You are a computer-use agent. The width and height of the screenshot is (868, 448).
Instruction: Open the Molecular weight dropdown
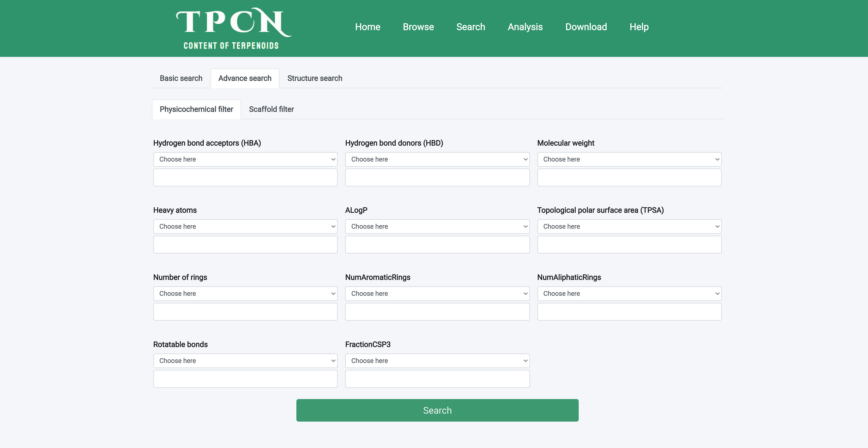click(x=629, y=159)
